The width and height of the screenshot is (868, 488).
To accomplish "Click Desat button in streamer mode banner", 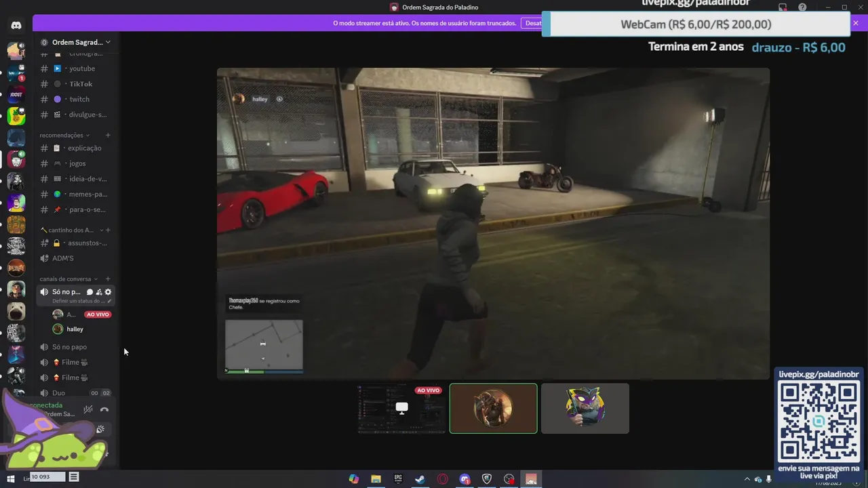I will (x=533, y=23).
